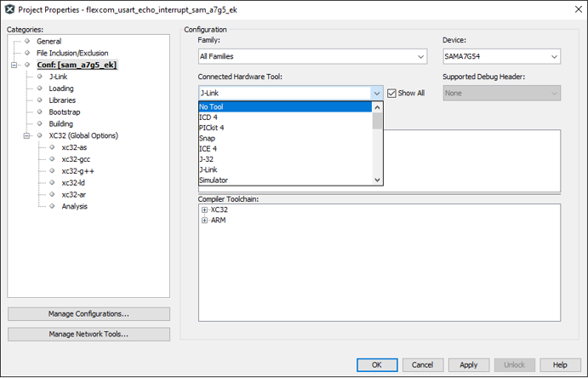This screenshot has height=378, width=588.
Task: Toggle the Show All checkbox
Action: point(391,93)
